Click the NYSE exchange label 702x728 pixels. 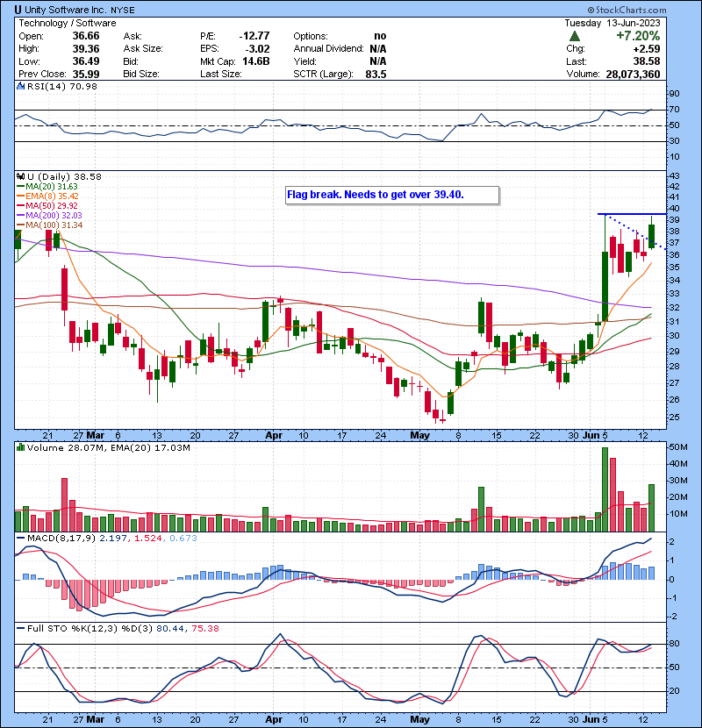[x=123, y=11]
